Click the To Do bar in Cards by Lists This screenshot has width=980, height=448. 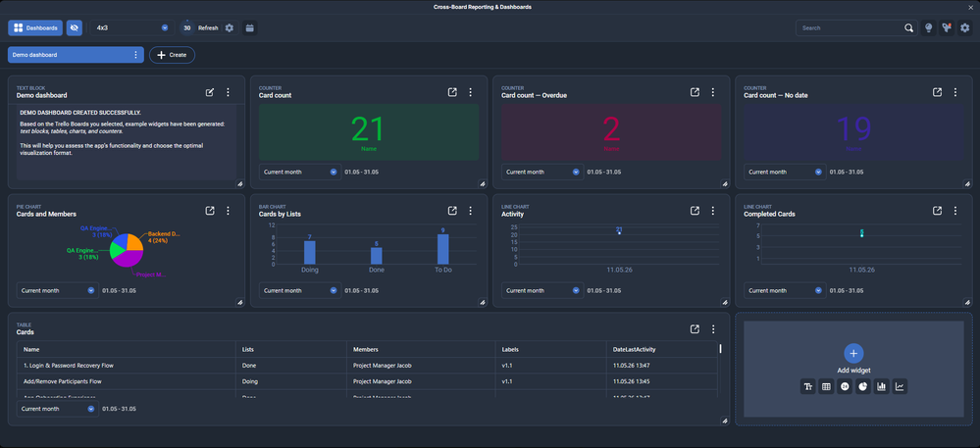click(443, 249)
